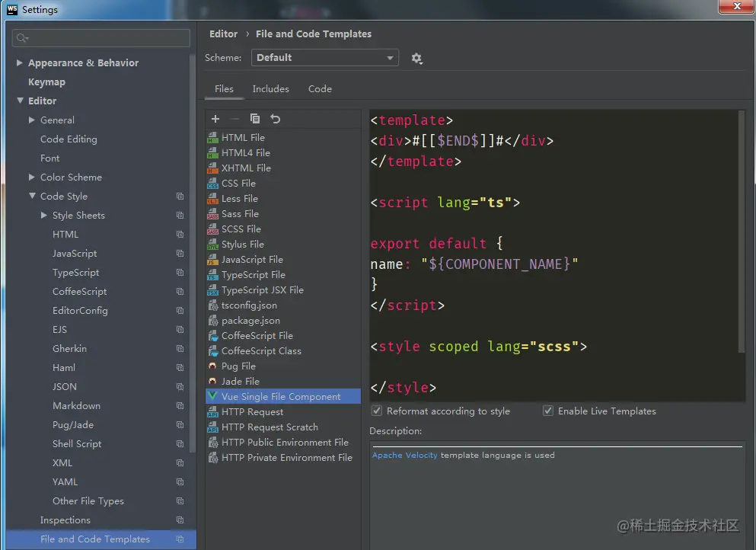Open the Scheme dropdown set to Default
This screenshot has height=550, width=756.
click(x=325, y=58)
